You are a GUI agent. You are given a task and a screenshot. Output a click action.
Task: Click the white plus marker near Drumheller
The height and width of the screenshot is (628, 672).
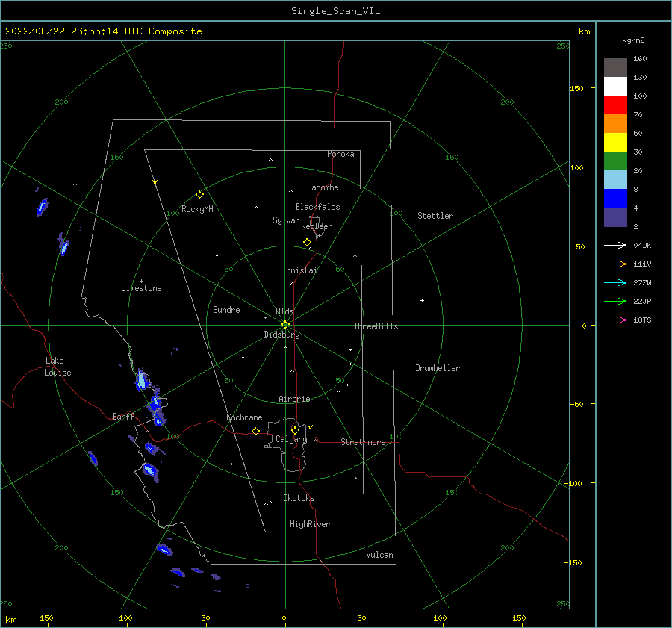(x=422, y=300)
